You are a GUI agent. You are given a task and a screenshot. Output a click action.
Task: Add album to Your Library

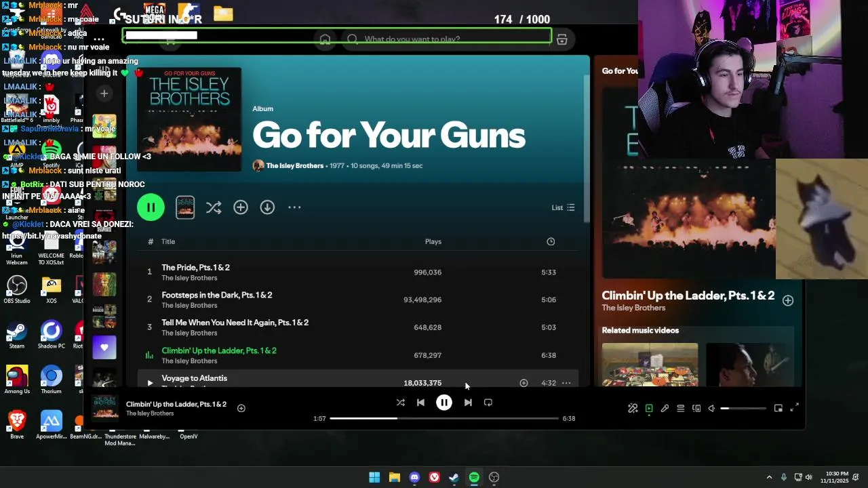[x=241, y=207]
